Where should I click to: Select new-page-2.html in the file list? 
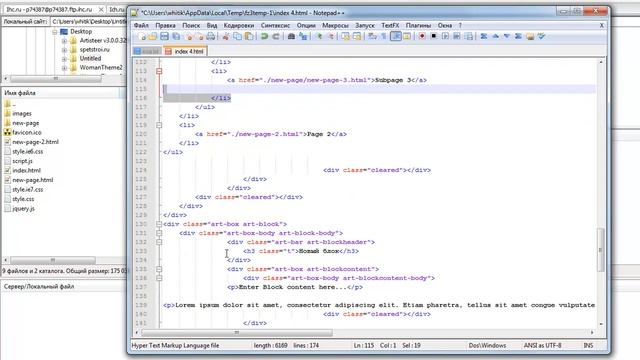[x=35, y=142]
